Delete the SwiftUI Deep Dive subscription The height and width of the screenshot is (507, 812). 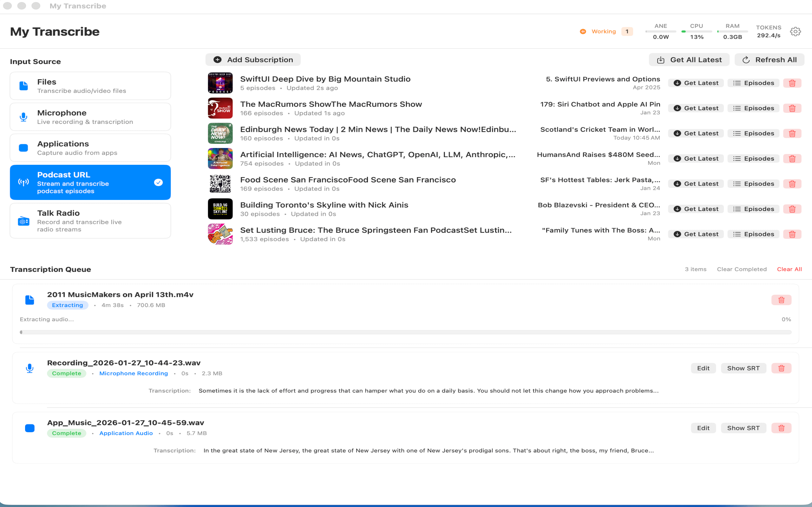(792, 83)
